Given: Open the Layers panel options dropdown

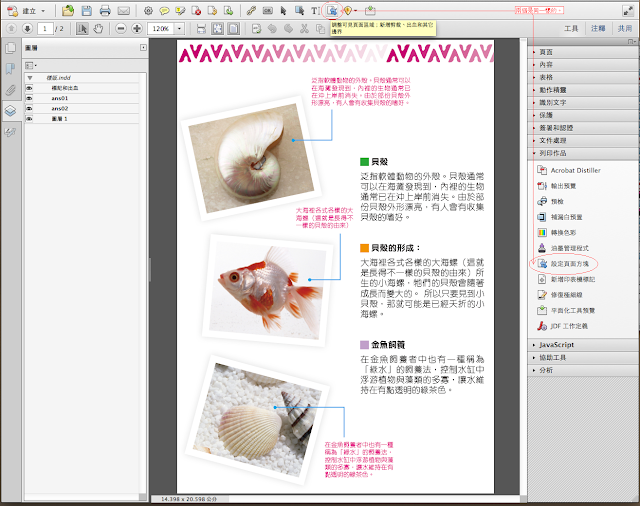Looking at the screenshot, I should (x=31, y=65).
